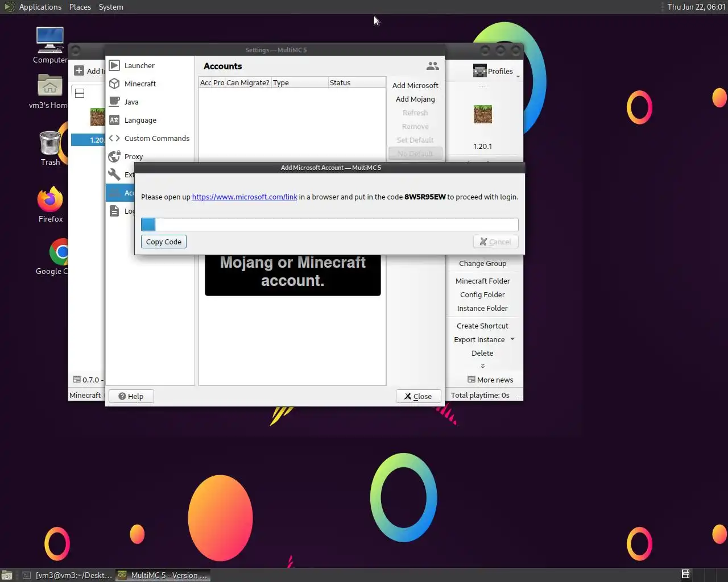Viewport: 728px width, 582px height.
Task: Click the vm3's Home folder icon
Action: click(50, 85)
